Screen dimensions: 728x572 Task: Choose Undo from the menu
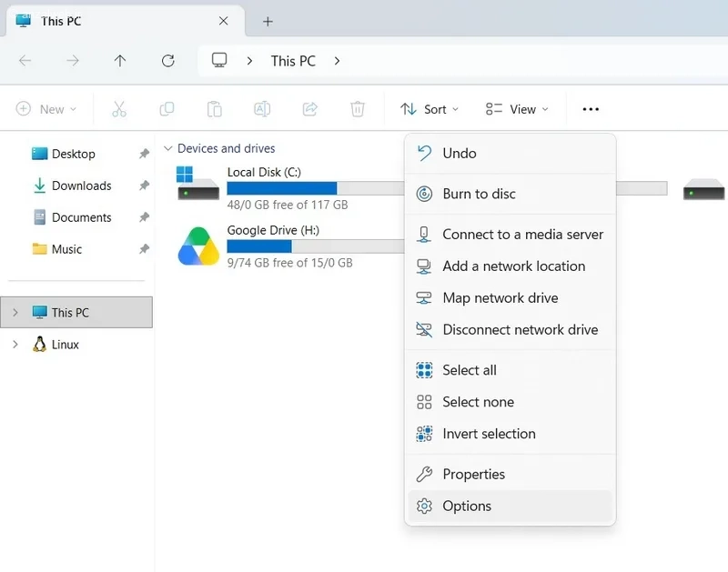511,153
